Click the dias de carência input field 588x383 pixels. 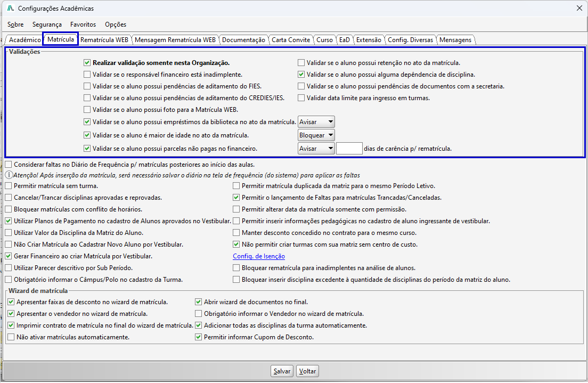coord(349,149)
